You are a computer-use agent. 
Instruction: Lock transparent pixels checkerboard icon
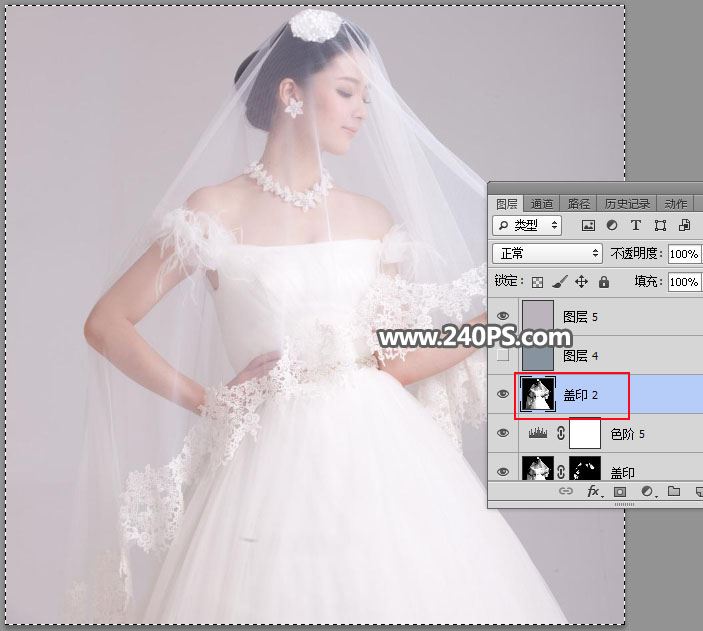(537, 282)
